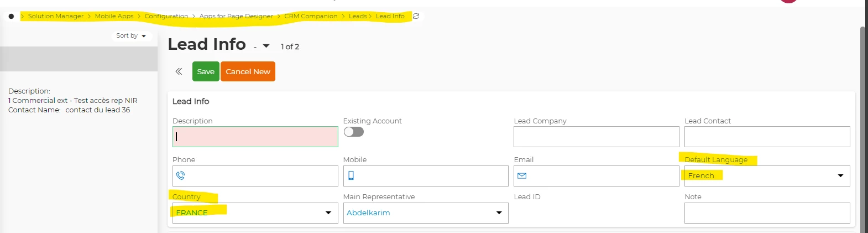Click the phone handset icon in Phone field

click(x=180, y=175)
